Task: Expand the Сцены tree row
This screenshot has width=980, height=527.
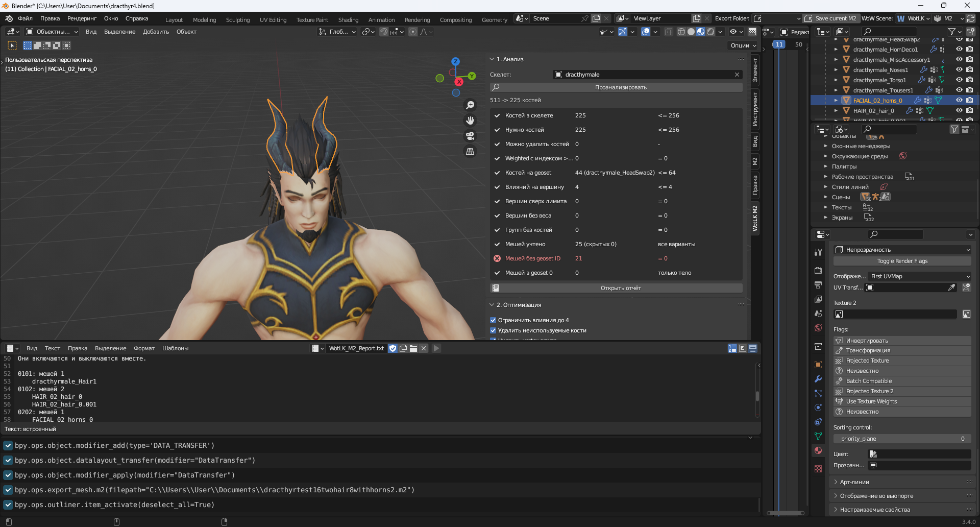Action: [825, 197]
